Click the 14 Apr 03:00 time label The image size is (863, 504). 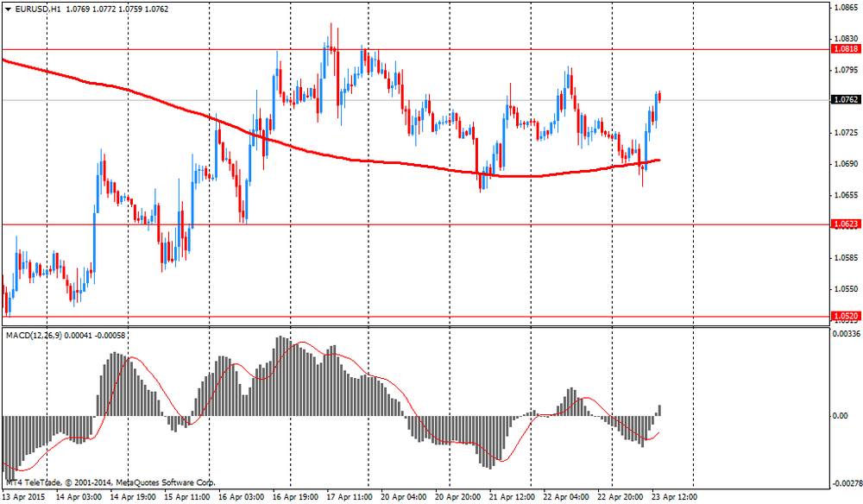pyautogui.click(x=77, y=497)
